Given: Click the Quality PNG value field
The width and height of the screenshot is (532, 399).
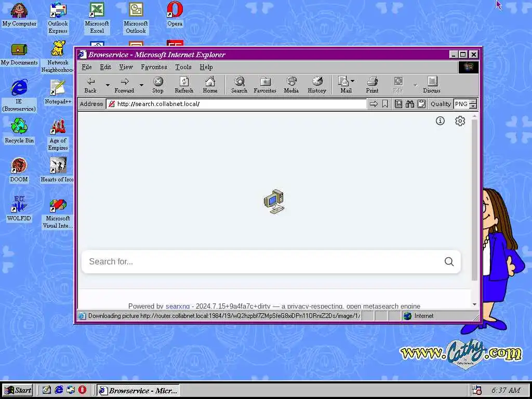Looking at the screenshot, I should 461,104.
